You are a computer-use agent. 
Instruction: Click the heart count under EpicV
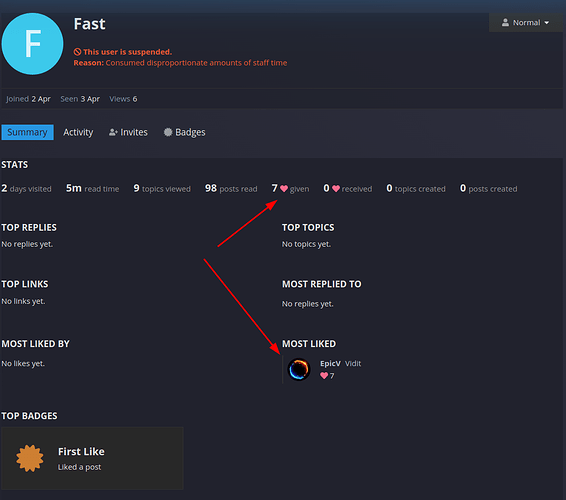click(327, 376)
